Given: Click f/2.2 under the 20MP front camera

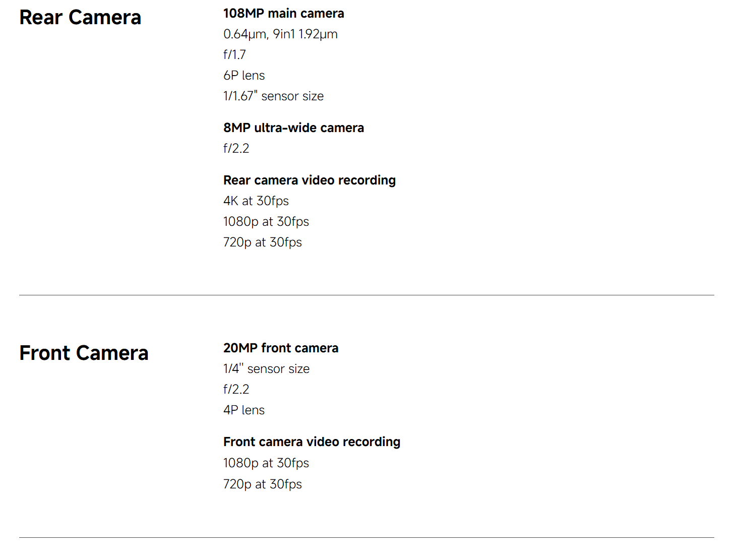Looking at the screenshot, I should [x=236, y=390].
